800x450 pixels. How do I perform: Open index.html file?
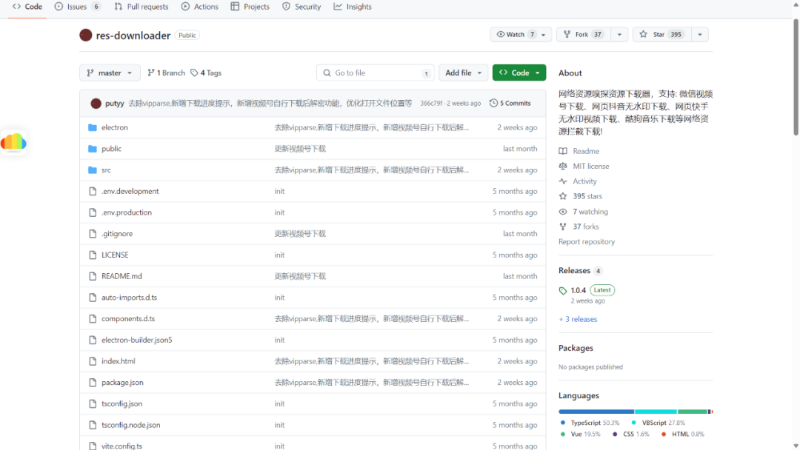(118, 361)
